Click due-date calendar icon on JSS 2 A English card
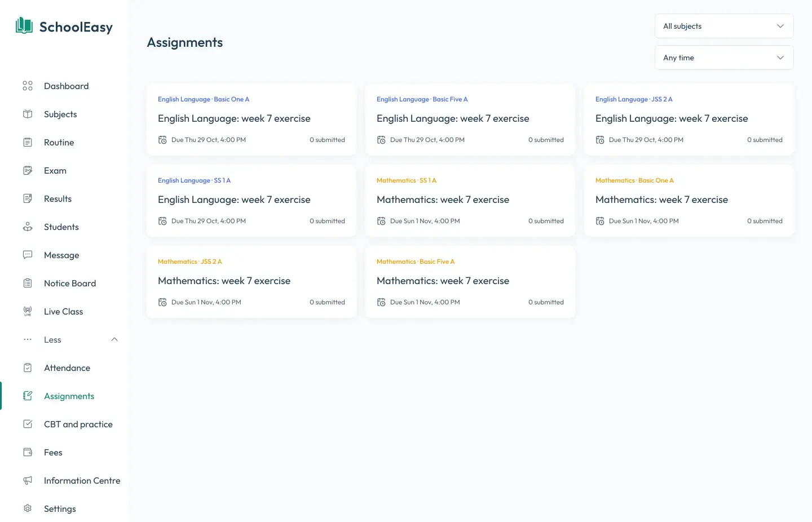Screen dimensions: 812x522 (x=600, y=140)
